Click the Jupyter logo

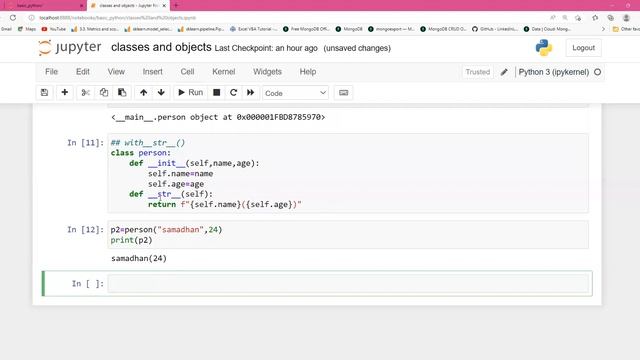click(70, 47)
